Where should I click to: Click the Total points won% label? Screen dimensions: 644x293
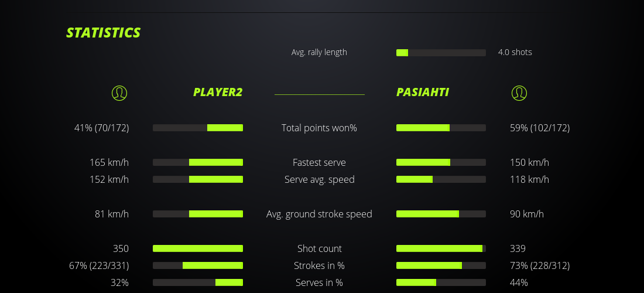[x=319, y=128]
